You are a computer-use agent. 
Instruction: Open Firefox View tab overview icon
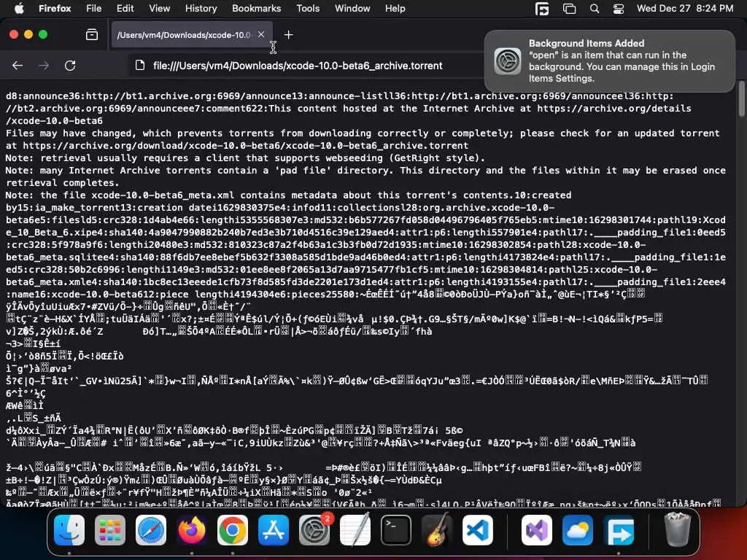pos(91,34)
